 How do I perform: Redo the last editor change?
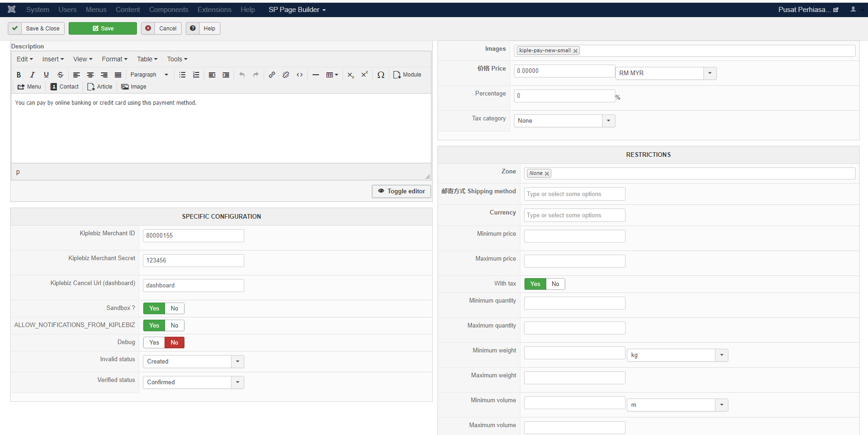(256, 75)
